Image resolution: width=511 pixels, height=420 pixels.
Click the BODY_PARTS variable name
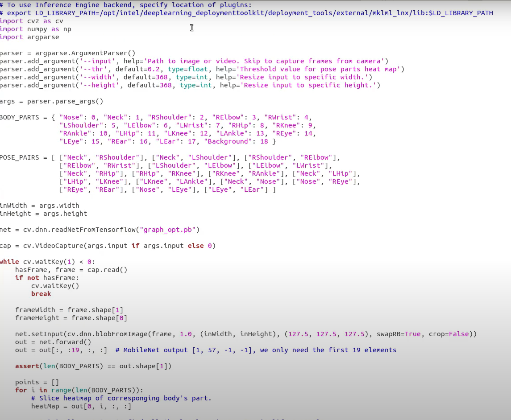20,117
